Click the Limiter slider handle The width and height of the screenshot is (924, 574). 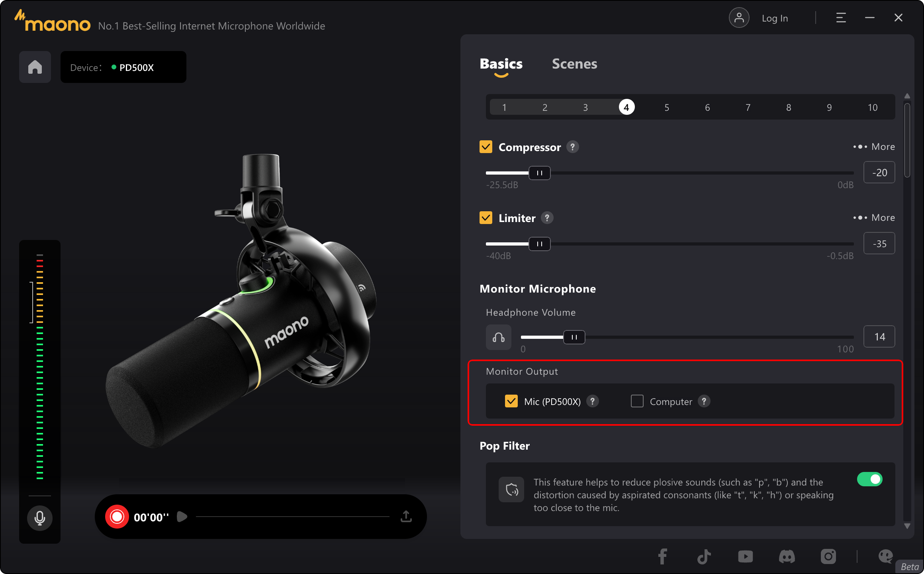(x=539, y=244)
